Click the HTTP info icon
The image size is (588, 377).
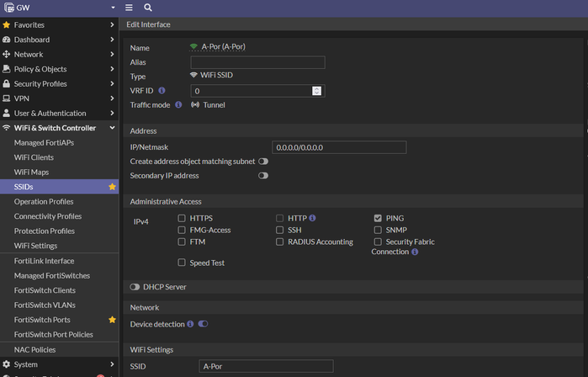click(313, 218)
